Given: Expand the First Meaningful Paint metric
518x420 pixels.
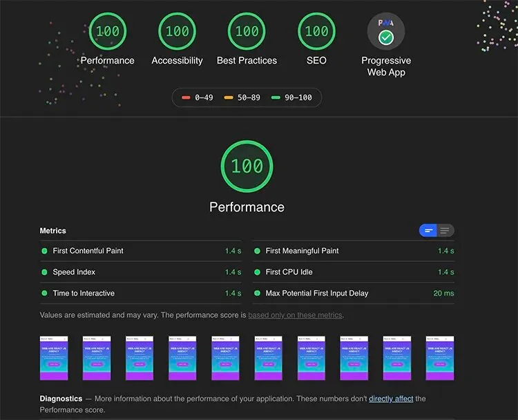Looking at the screenshot, I should [x=354, y=251].
